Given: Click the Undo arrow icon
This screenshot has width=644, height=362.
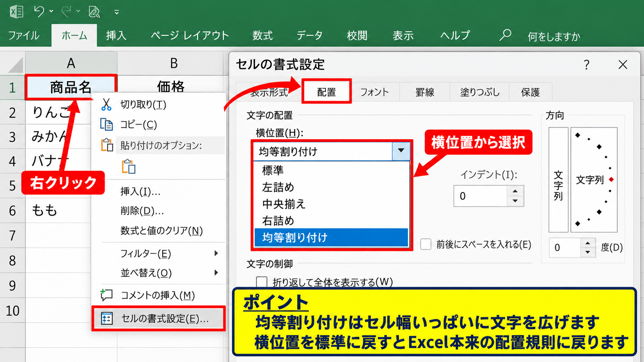Looking at the screenshot, I should coord(39,11).
